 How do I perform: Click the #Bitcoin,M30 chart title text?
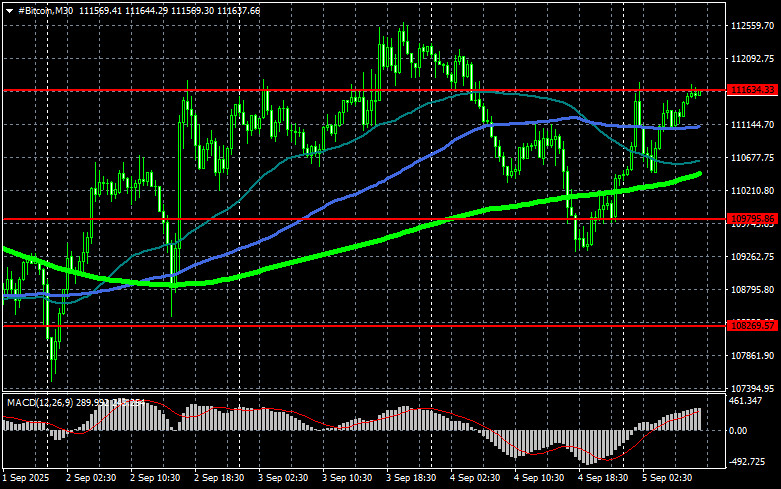tap(41, 9)
